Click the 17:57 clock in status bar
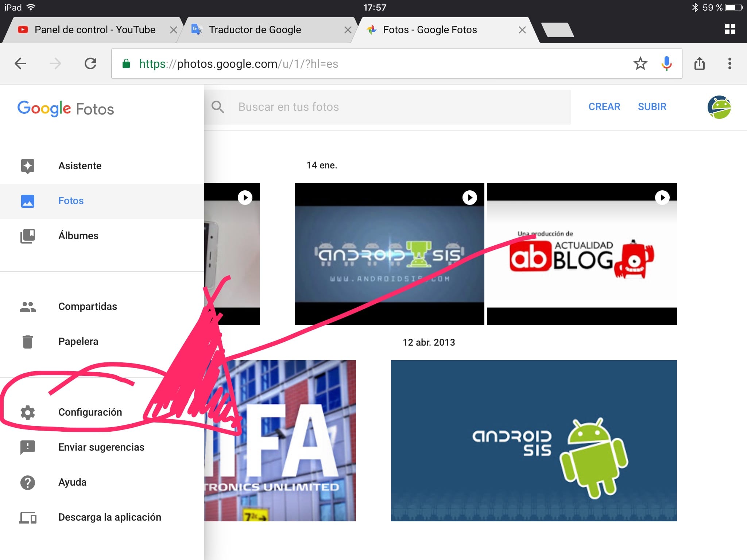This screenshot has width=747, height=560. click(x=375, y=7)
